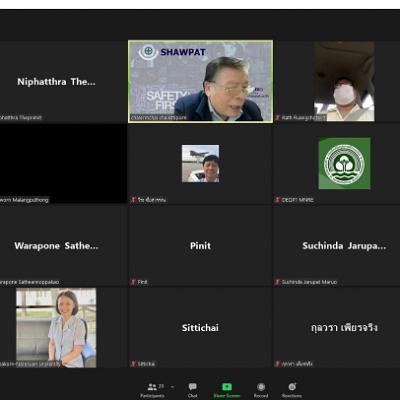The width and height of the screenshot is (400, 400).
Task: Select the masked participant's car video
Action: point(344,81)
